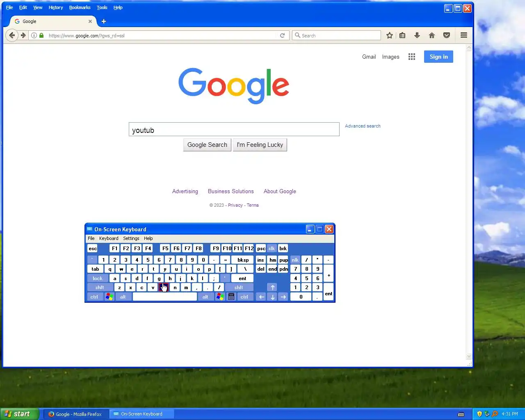525x420 pixels.
Task: Open the Firefox File menu
Action: (9, 7)
